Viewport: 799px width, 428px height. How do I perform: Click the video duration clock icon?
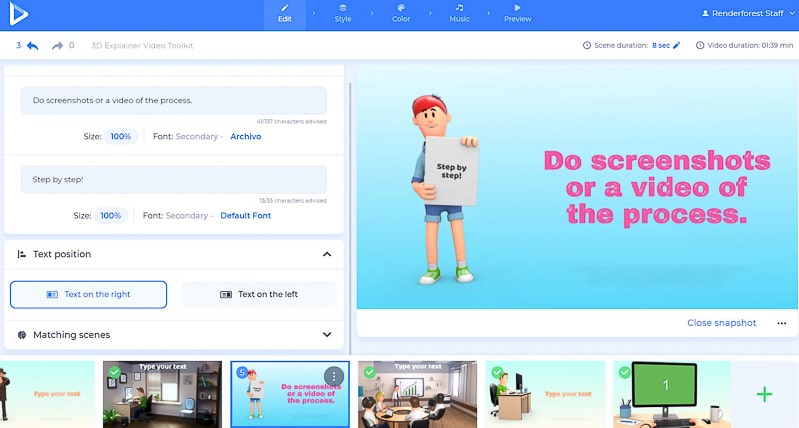click(700, 45)
